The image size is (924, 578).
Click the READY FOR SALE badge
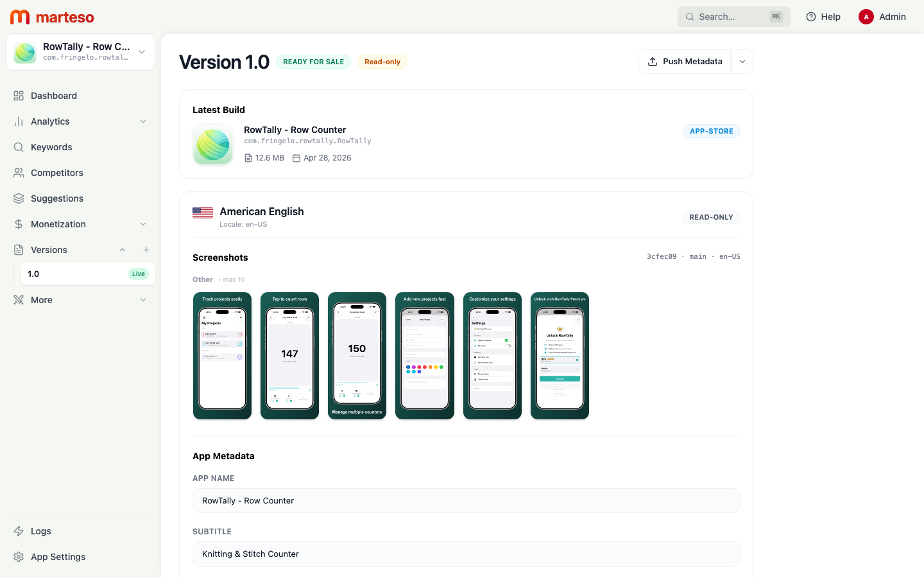point(314,62)
